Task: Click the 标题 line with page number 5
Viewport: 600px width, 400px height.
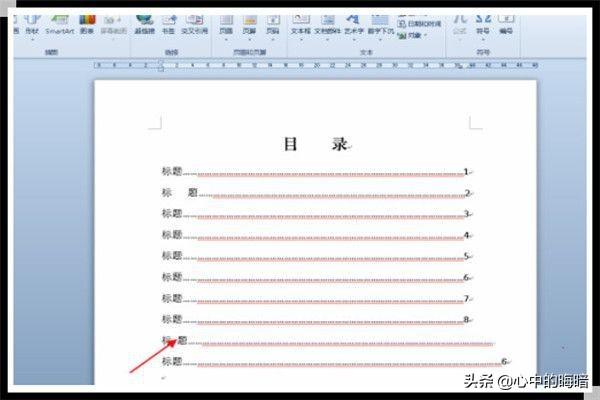Action: click(317, 256)
